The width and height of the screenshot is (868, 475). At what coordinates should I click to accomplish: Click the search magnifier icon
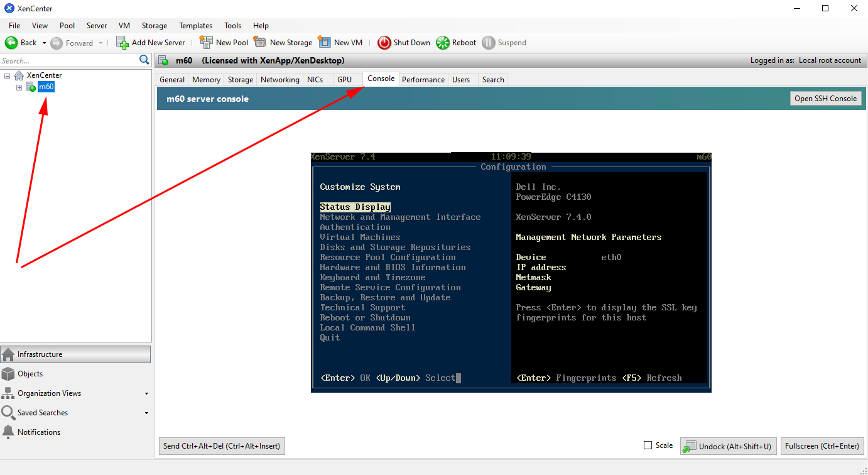(x=144, y=60)
